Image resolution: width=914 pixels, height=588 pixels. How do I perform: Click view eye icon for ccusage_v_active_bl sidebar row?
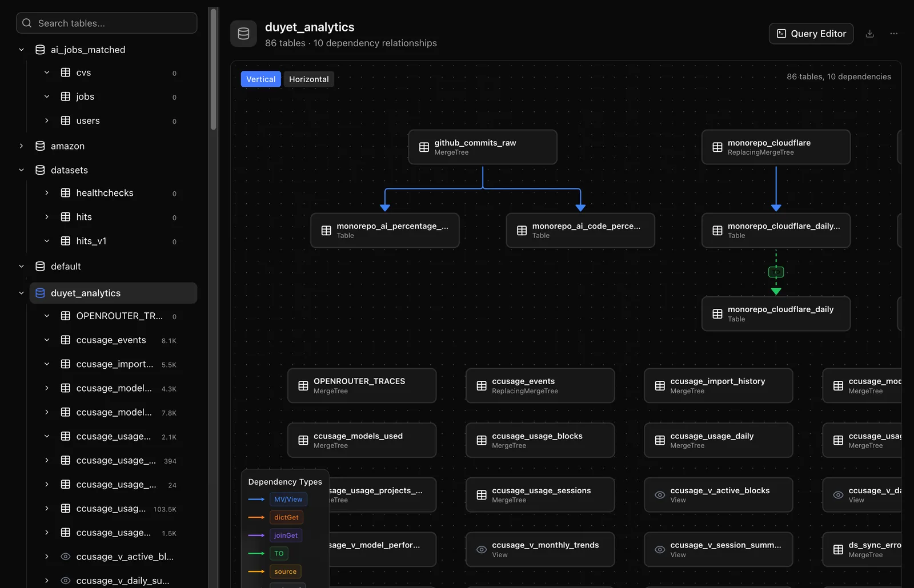coord(66,557)
